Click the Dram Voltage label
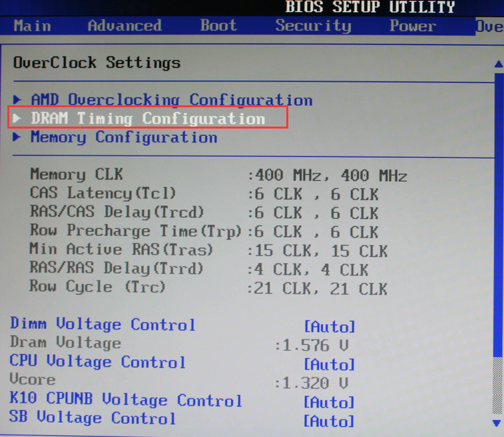This screenshot has width=504, height=437. click(65, 342)
